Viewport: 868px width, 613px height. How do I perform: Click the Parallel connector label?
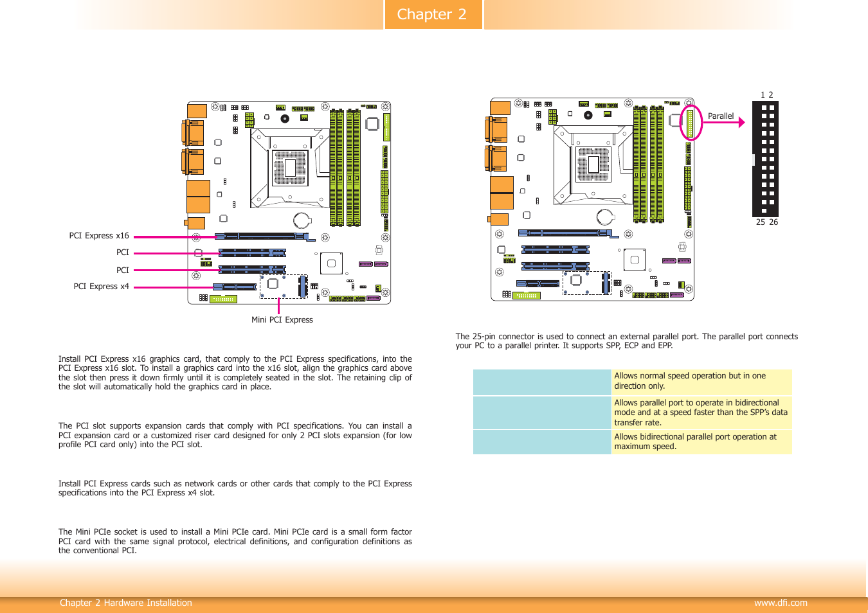721,116
